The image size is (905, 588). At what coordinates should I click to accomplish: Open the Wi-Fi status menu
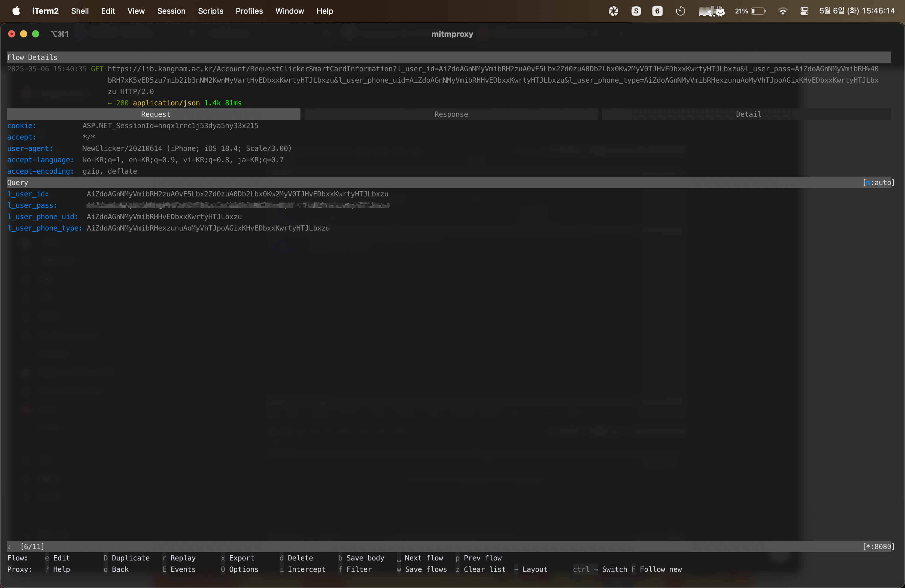coord(783,11)
